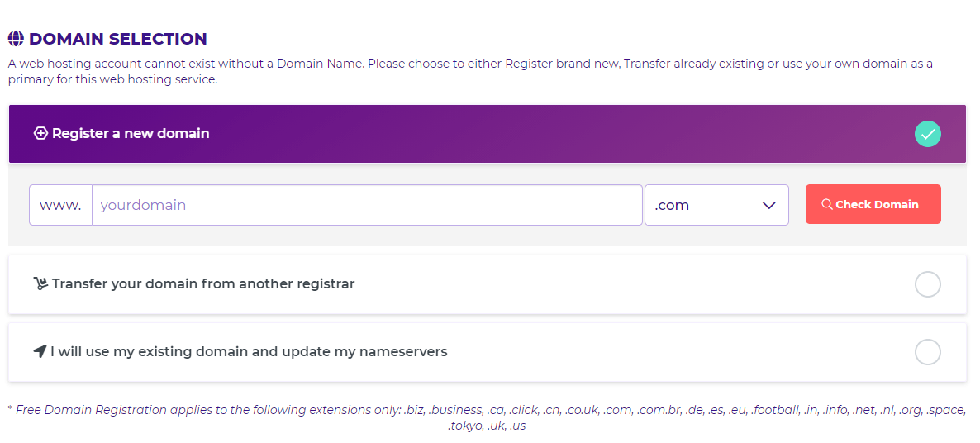This screenshot has height=443, width=980.
Task: Click the www. prefix label
Action: [x=60, y=205]
